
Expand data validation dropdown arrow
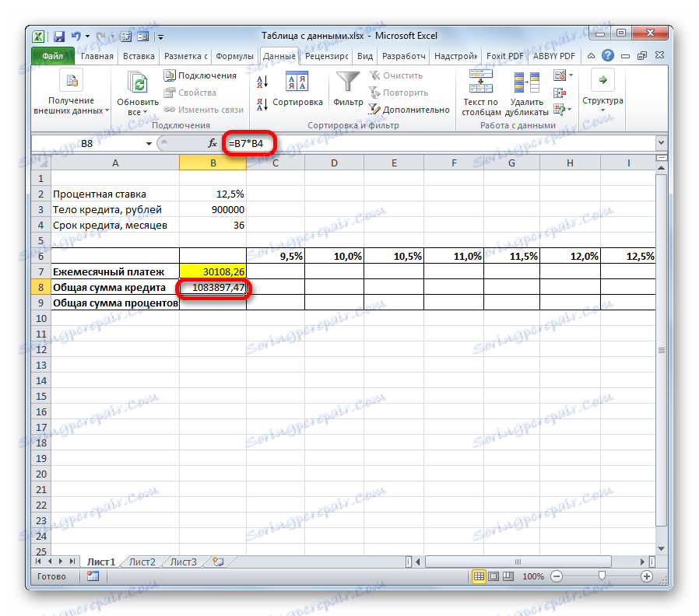[571, 75]
